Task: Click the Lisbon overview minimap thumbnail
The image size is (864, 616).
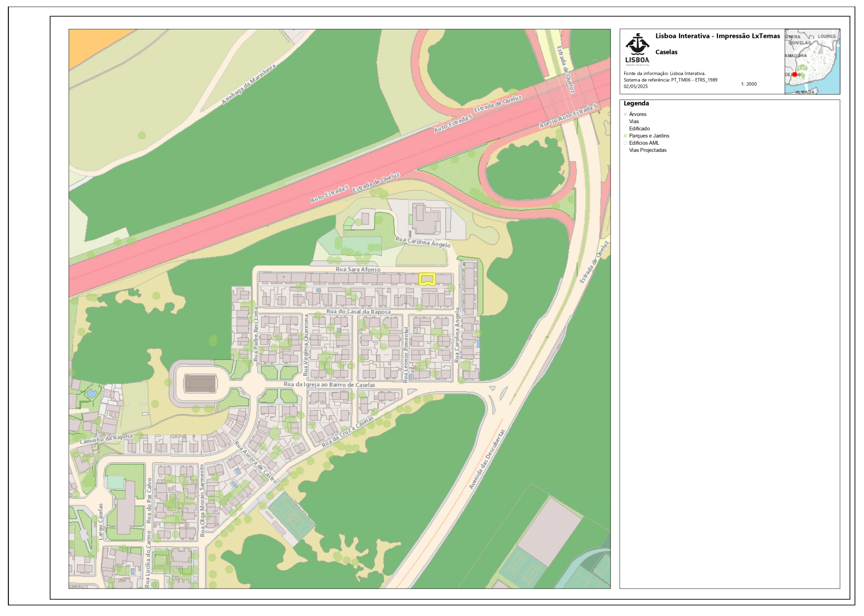Action: (812, 61)
